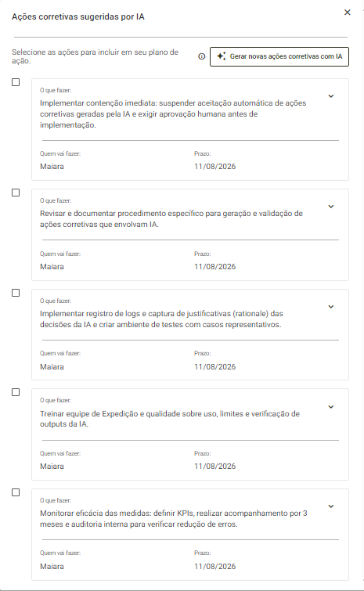Close the AI corrective actions dialog
Viewport: 364px width, 591px height.
point(348,13)
